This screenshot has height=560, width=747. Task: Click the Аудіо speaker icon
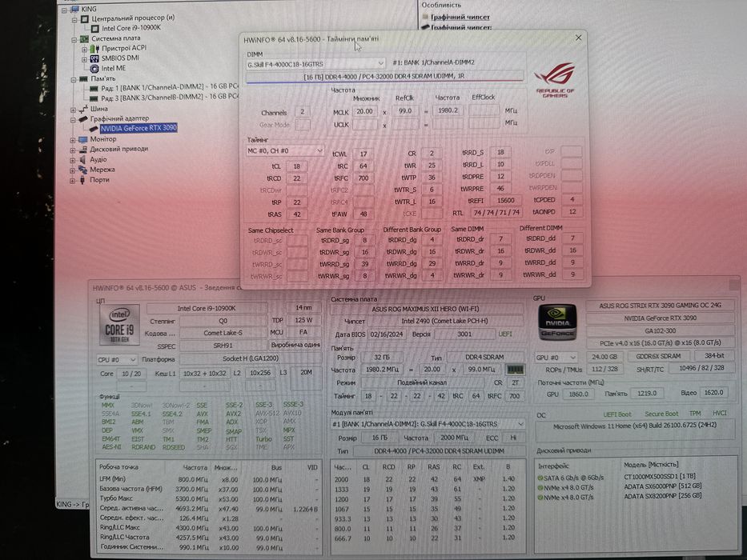click(83, 160)
